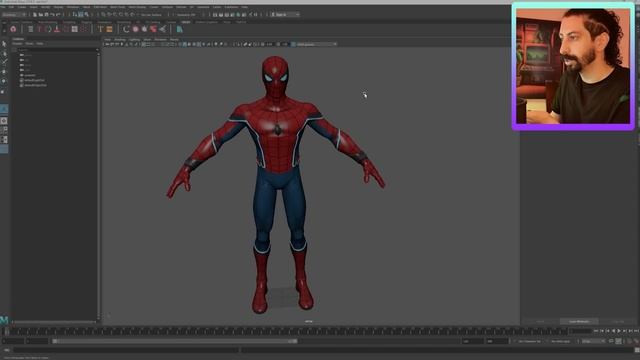Open the Outliner search filter arrow
The width and height of the screenshot is (640, 360).
[97, 50]
